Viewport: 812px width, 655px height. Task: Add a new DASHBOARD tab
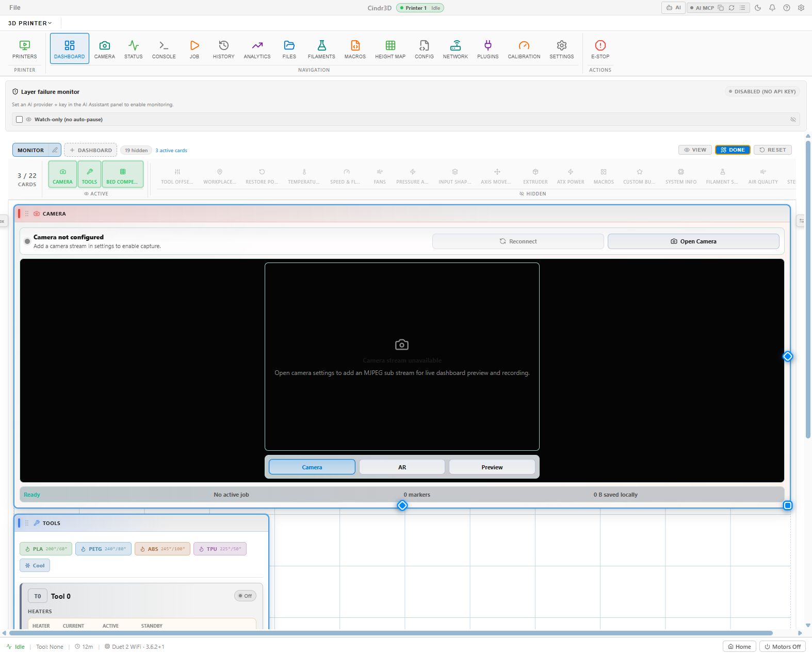click(x=90, y=150)
